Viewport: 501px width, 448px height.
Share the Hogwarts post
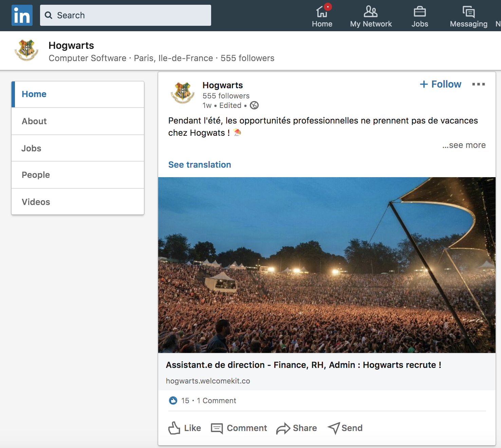tap(297, 428)
